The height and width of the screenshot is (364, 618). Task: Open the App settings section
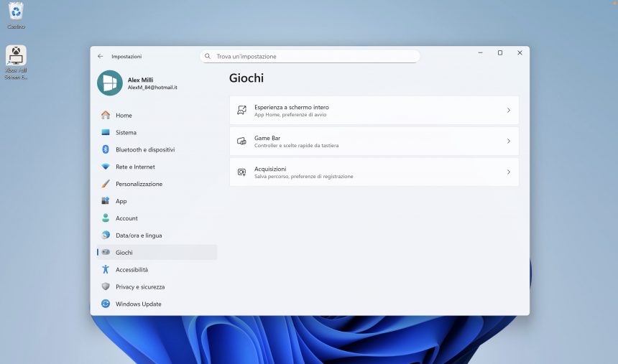pyautogui.click(x=121, y=202)
